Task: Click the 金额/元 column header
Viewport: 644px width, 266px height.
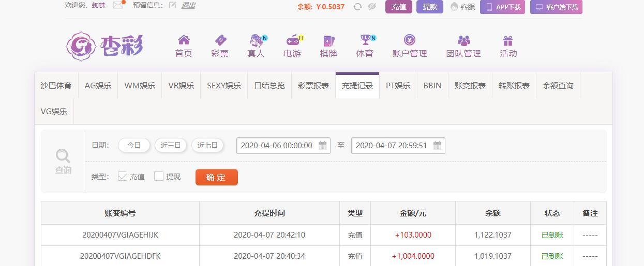Action: tap(413, 213)
